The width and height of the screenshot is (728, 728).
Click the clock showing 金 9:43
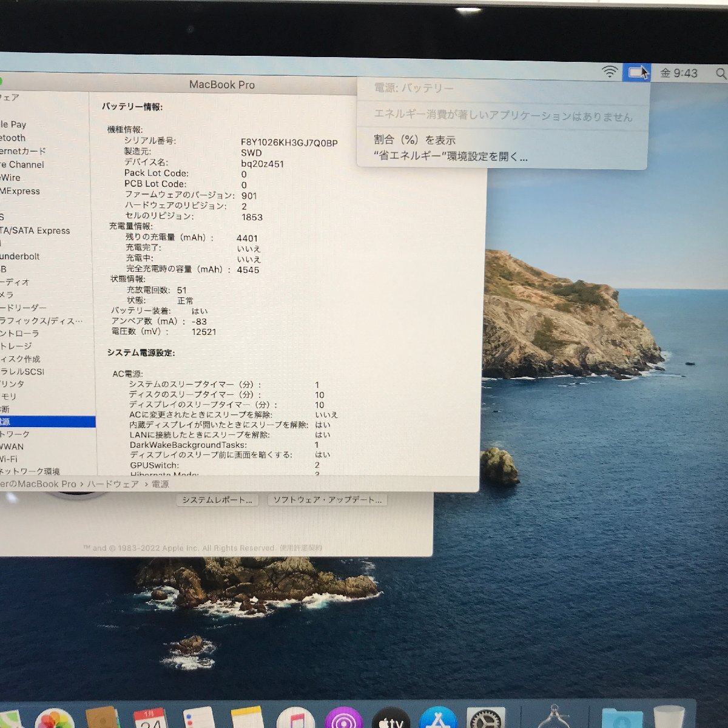pyautogui.click(x=679, y=73)
